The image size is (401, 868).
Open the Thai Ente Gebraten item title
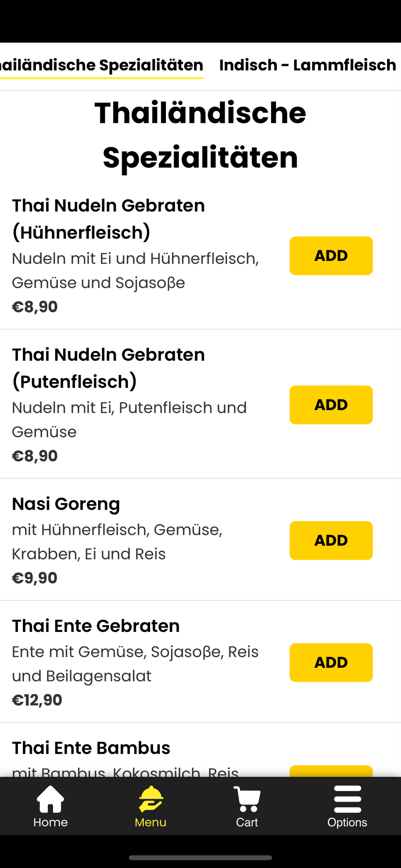(96, 626)
